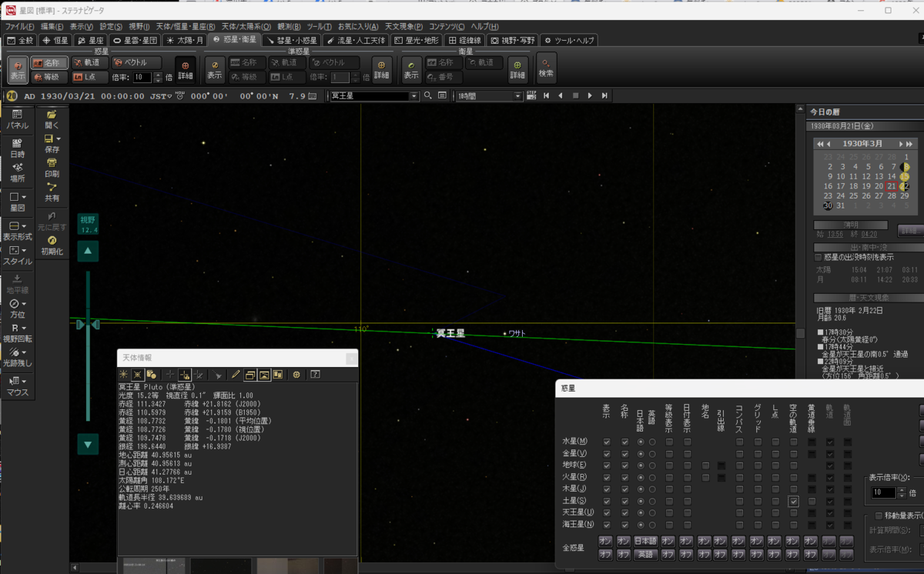Open the 1時間 time step dropdown
The width and height of the screenshot is (924, 574).
point(518,96)
